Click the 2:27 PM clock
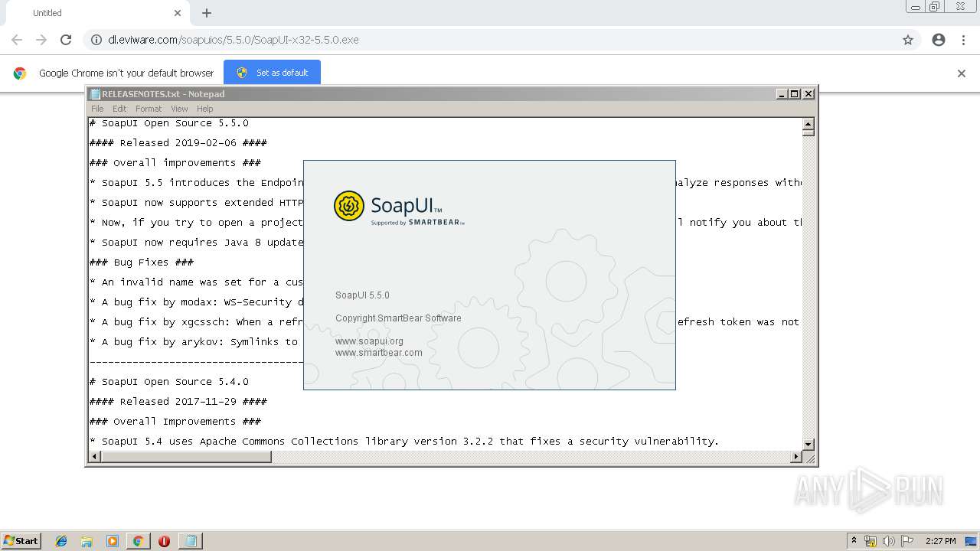 pos(940,541)
